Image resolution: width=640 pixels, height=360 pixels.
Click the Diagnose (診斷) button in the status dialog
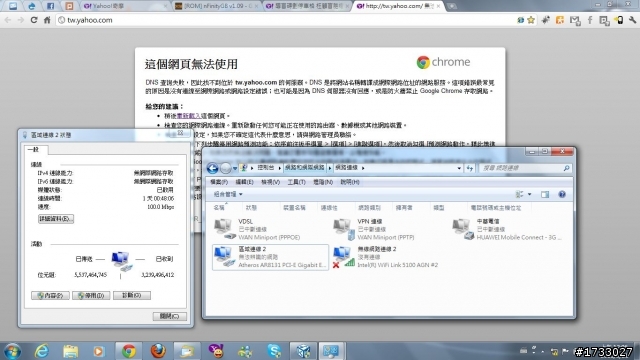click(x=132, y=295)
